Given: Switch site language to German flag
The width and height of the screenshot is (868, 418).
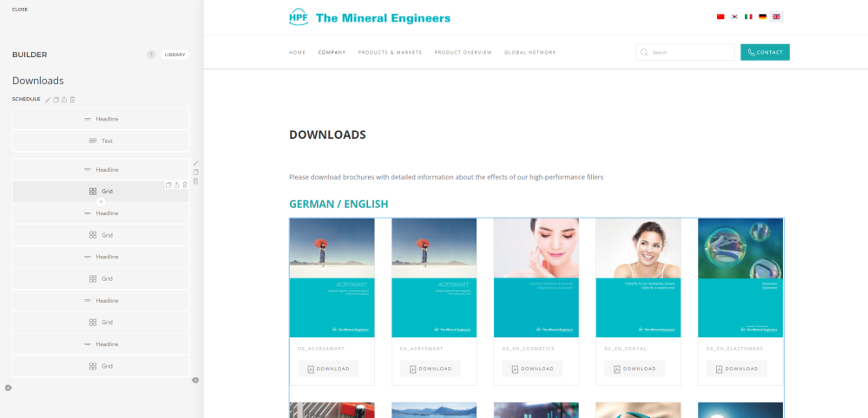Looking at the screenshot, I should point(762,16).
